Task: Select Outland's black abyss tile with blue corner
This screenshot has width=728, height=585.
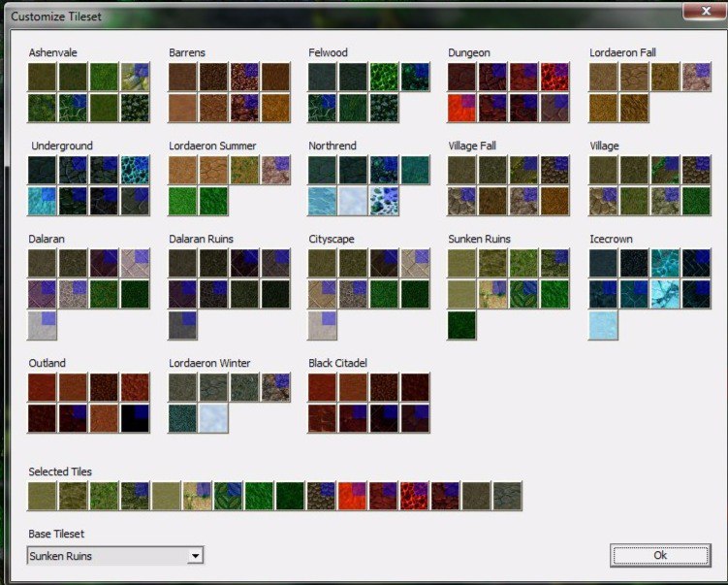Action: pos(135,418)
